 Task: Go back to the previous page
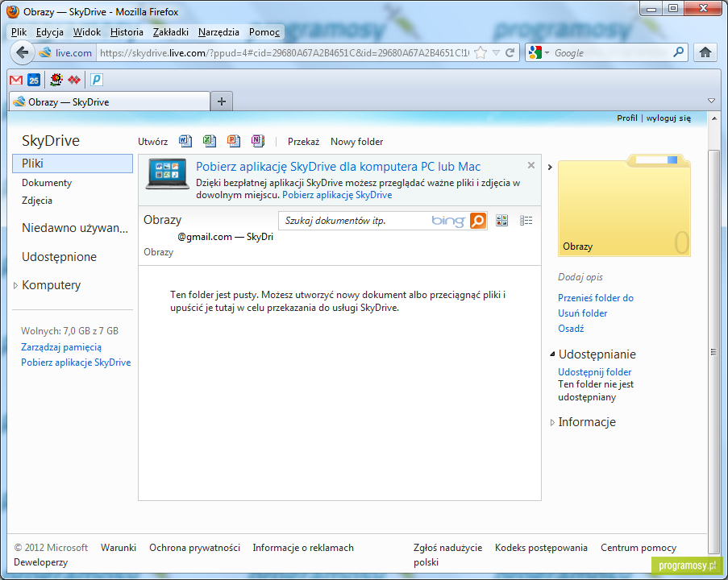(x=22, y=52)
